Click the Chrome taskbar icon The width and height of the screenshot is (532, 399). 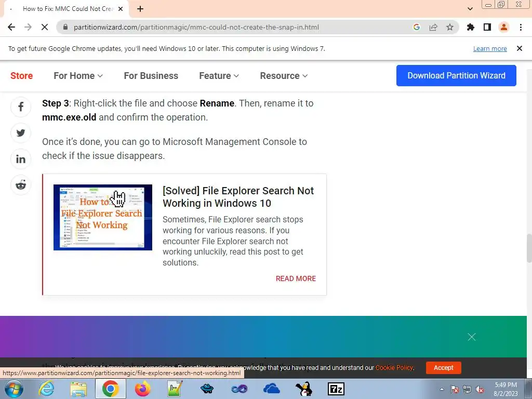tap(110, 389)
